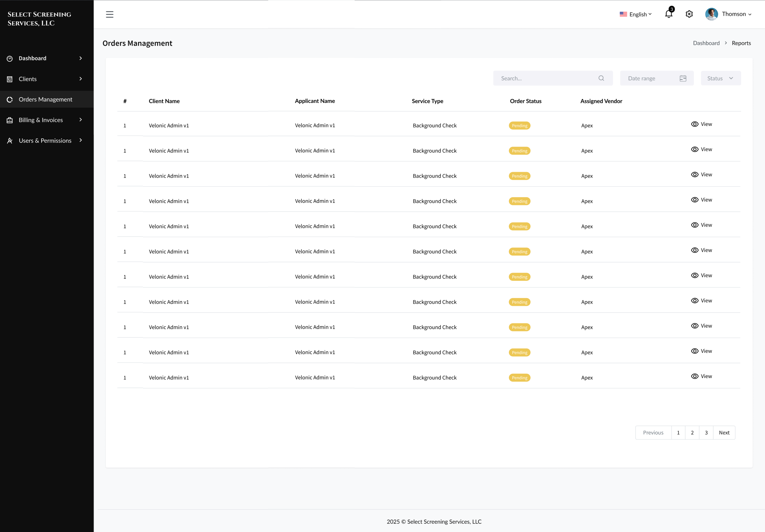Click the Thomson profile avatar
This screenshot has width=765, height=532.
click(x=711, y=14)
